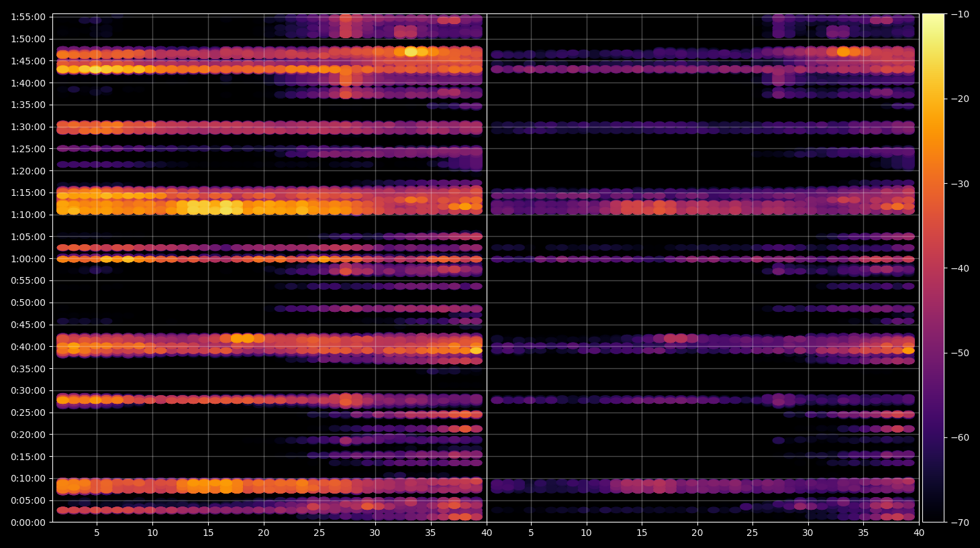Click the 1:25:00 time axis label
980x548 pixels.
(x=28, y=149)
